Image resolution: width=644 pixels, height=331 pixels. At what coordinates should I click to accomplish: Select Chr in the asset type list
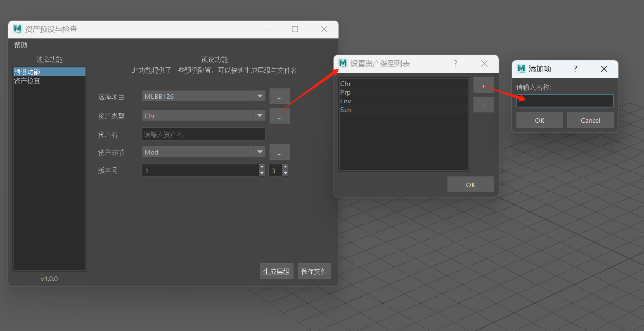tap(403, 83)
